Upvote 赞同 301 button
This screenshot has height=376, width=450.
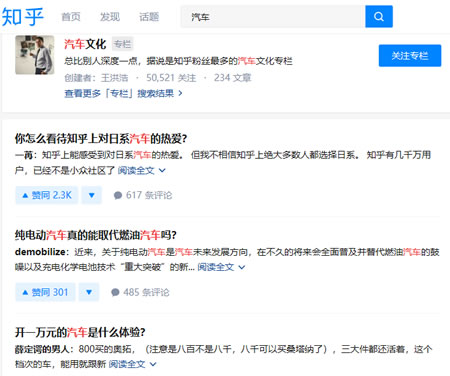(x=45, y=292)
